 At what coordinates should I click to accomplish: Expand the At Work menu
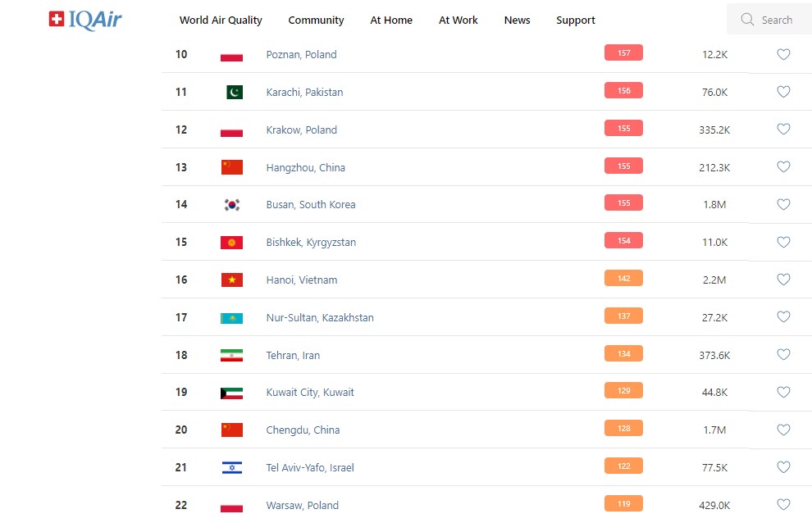coord(458,20)
